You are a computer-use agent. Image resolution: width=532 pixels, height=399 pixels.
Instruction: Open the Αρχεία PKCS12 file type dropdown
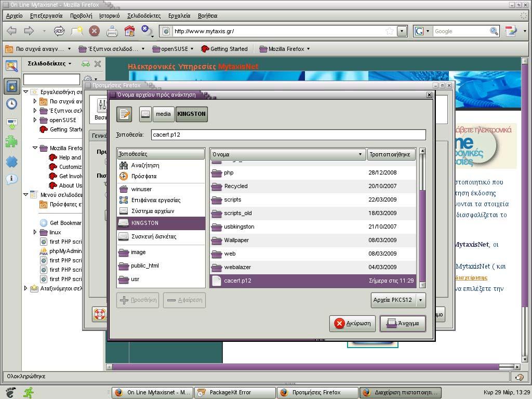point(398,300)
